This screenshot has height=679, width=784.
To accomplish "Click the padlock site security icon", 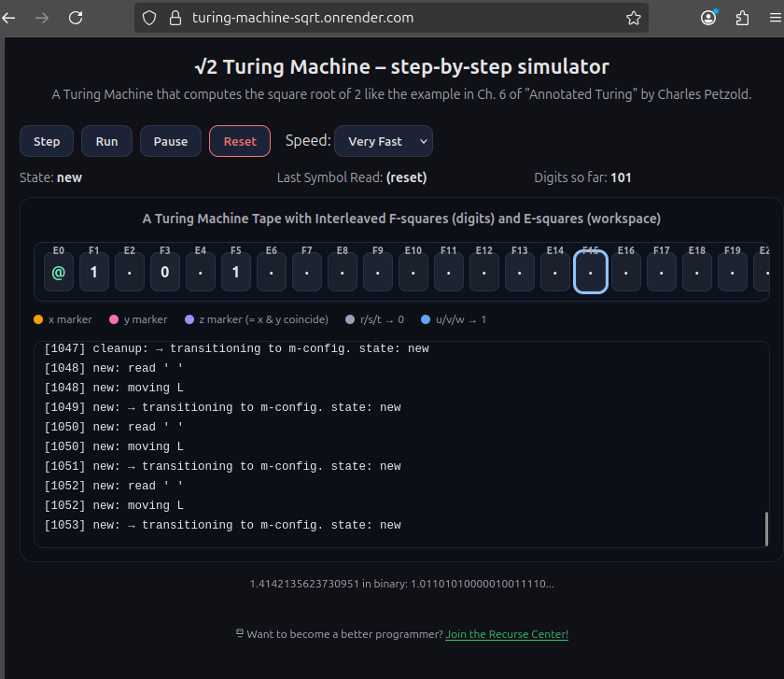I will 173,18.
